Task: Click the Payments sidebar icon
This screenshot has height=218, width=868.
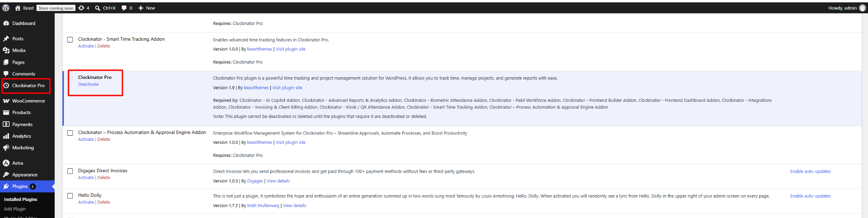Action: pos(6,124)
